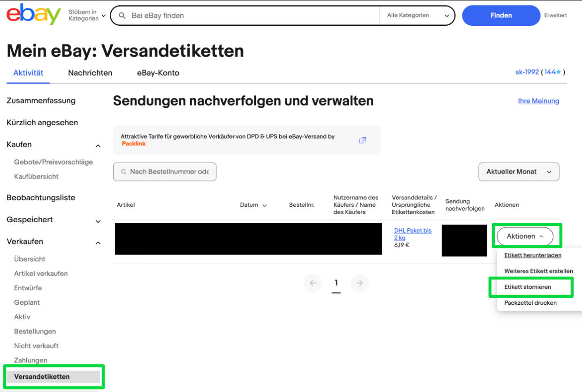Open Beobachtungsliste in sidebar
Viewport: 582px width, 392px height.
coord(41,197)
